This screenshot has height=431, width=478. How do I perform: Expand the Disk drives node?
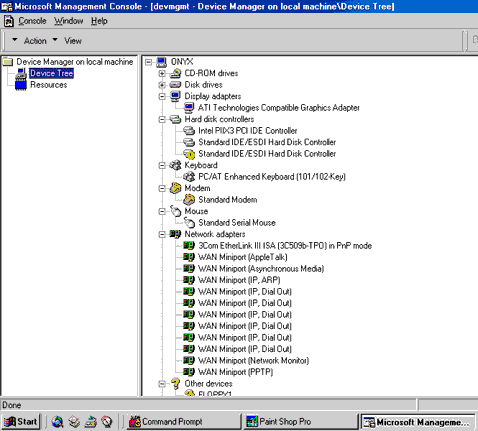point(162,85)
